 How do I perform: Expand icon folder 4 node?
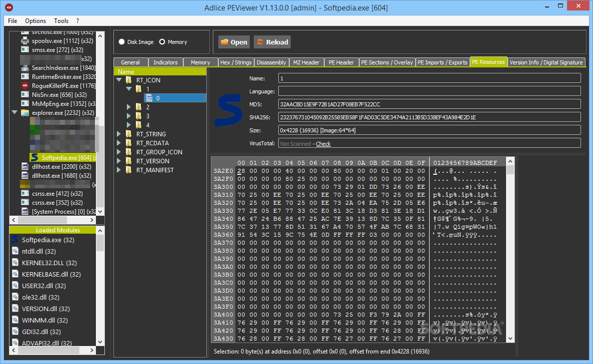[129, 125]
